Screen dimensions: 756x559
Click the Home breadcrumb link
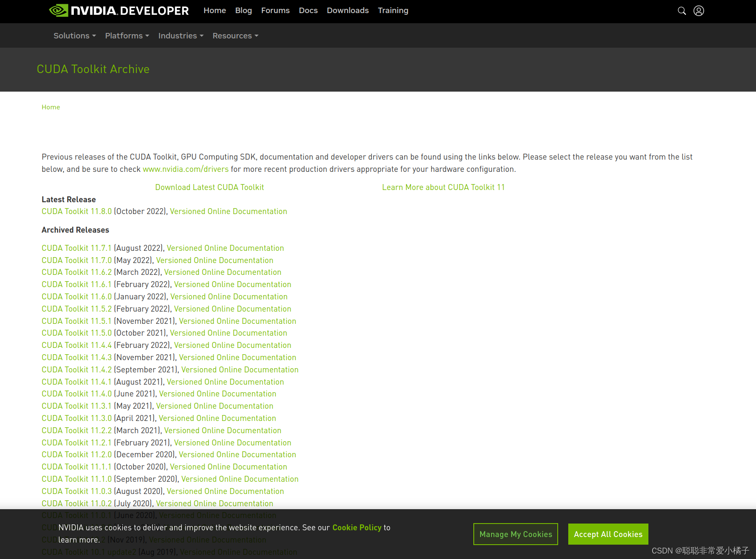click(x=51, y=107)
